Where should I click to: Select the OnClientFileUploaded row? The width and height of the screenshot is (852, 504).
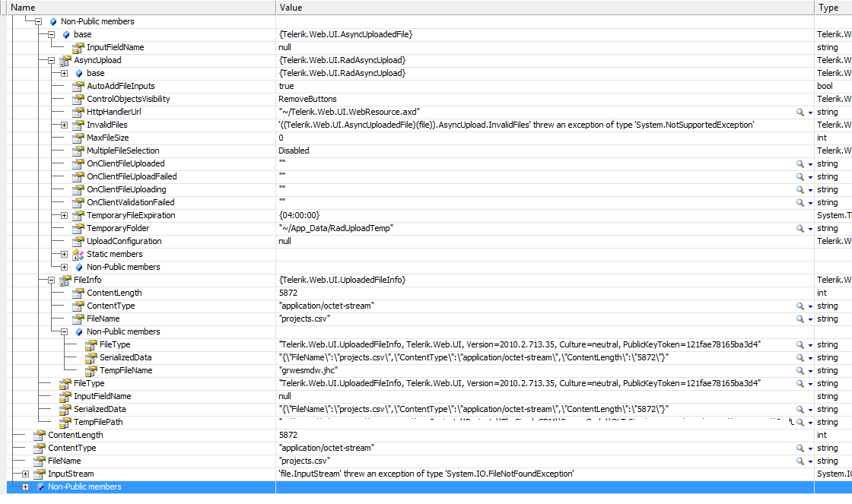(x=429, y=163)
